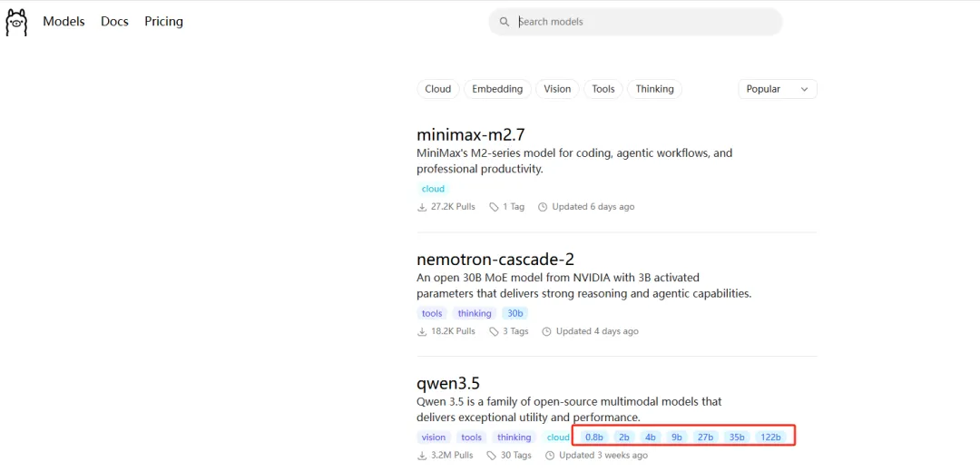
Task: Click the clock icon under nemotron-cascade-2
Action: pos(546,331)
